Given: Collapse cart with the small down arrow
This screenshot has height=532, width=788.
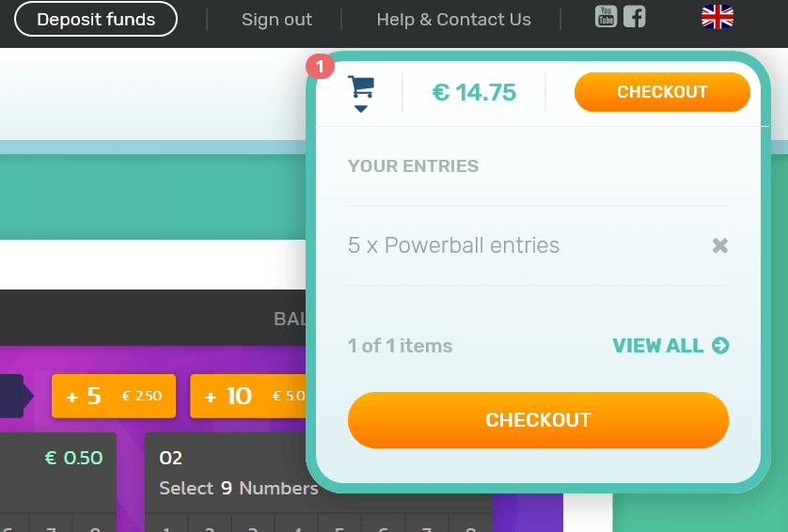Looking at the screenshot, I should pyautogui.click(x=361, y=108).
